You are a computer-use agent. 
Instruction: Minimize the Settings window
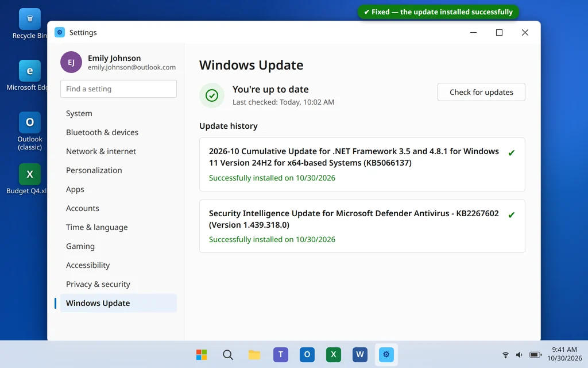[473, 32]
